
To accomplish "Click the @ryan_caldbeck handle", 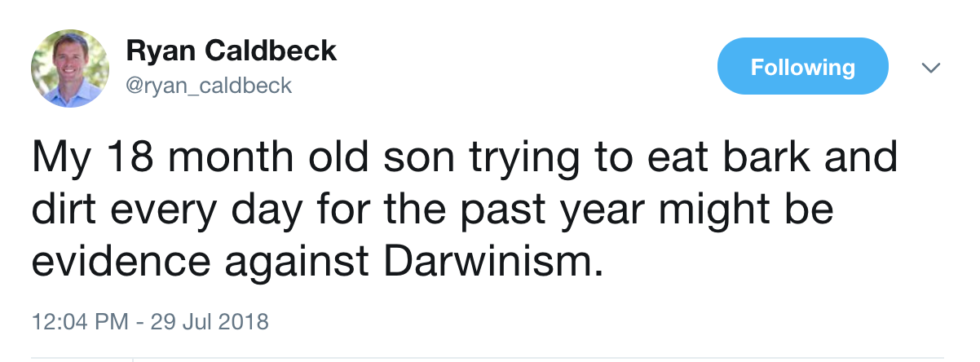I will [x=209, y=85].
